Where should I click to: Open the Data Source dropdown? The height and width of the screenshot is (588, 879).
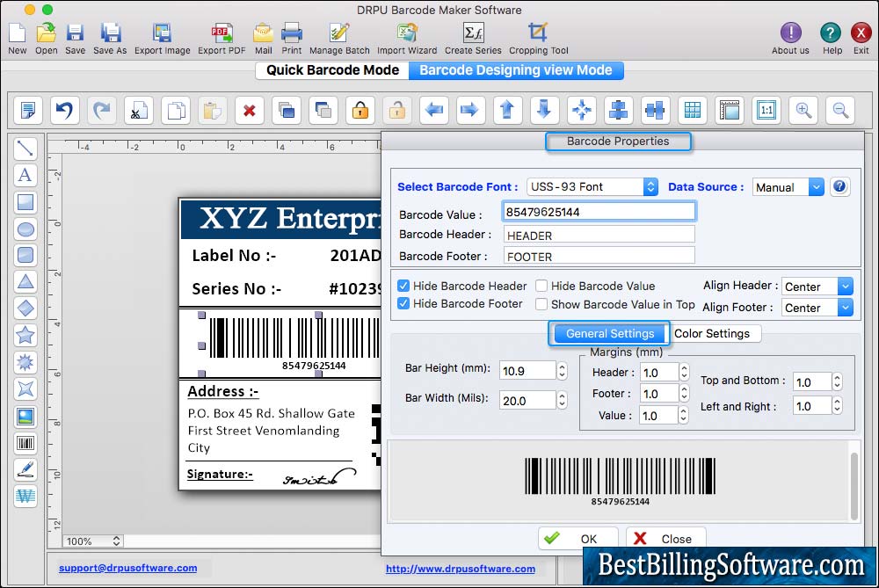(788, 187)
